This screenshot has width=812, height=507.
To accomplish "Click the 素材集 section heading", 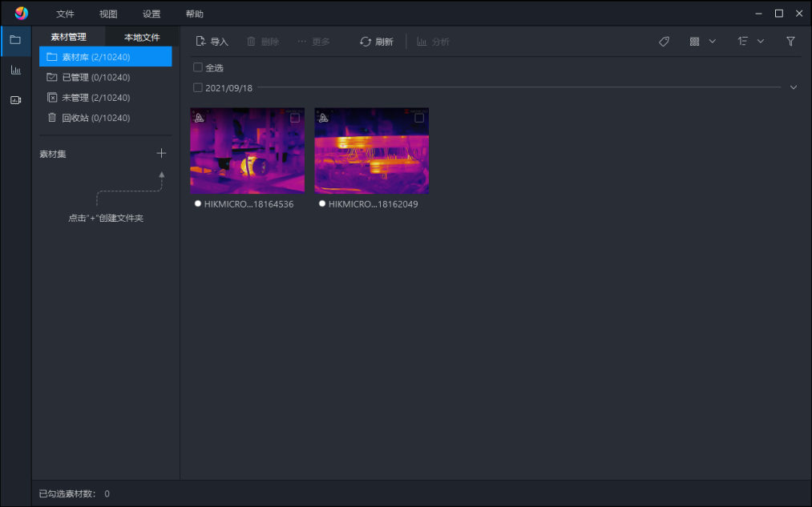I will (x=53, y=154).
